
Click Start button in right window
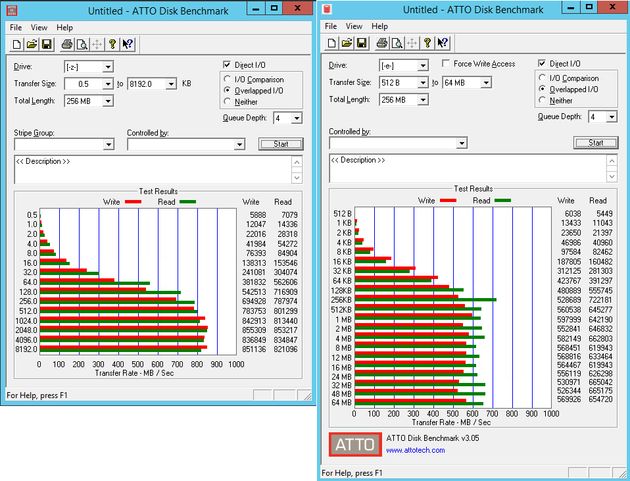[596, 143]
